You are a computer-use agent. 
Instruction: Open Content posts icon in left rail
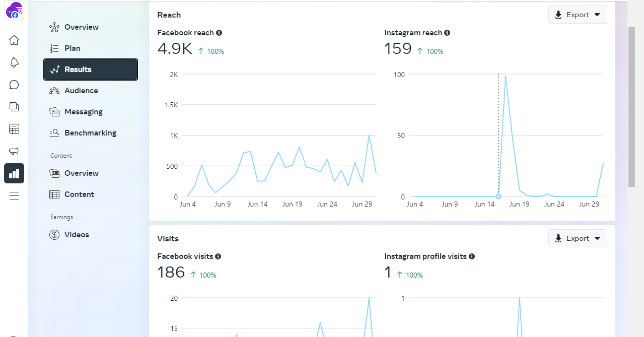point(14,107)
